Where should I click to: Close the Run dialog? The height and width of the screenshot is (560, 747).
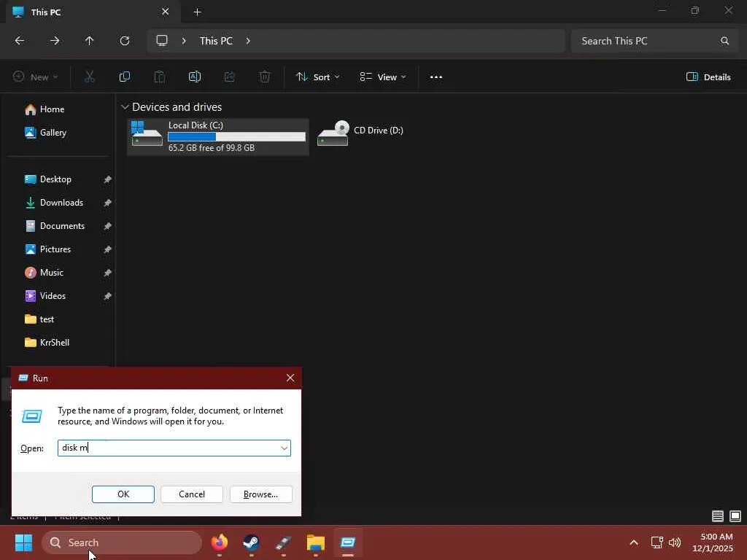290,378
